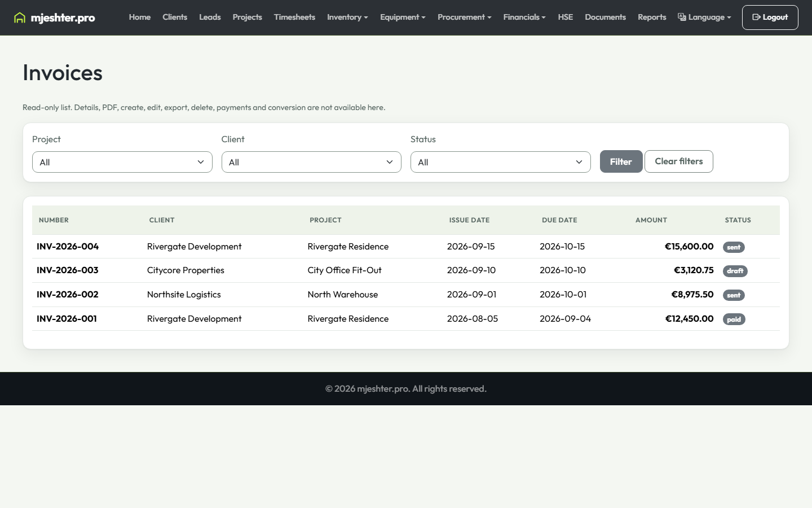Click the mjeshter.pro house logo icon
Image resolution: width=812 pixels, height=508 pixels.
[x=20, y=17]
